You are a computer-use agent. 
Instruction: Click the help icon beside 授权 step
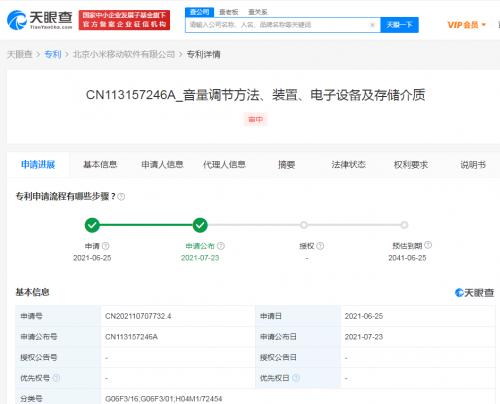320,246
